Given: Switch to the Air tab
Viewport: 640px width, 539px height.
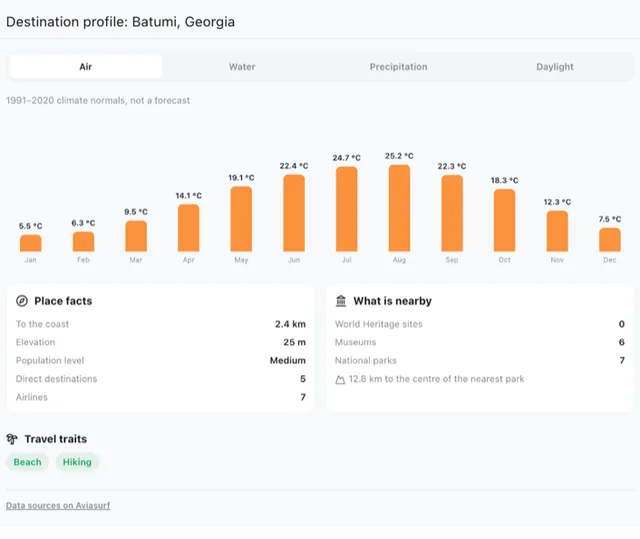Looking at the screenshot, I should (85, 67).
